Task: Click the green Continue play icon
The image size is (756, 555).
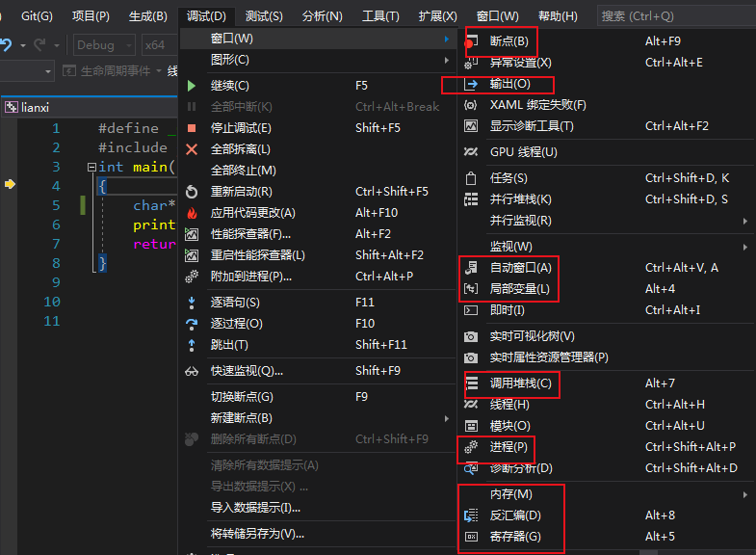Action: click(192, 86)
